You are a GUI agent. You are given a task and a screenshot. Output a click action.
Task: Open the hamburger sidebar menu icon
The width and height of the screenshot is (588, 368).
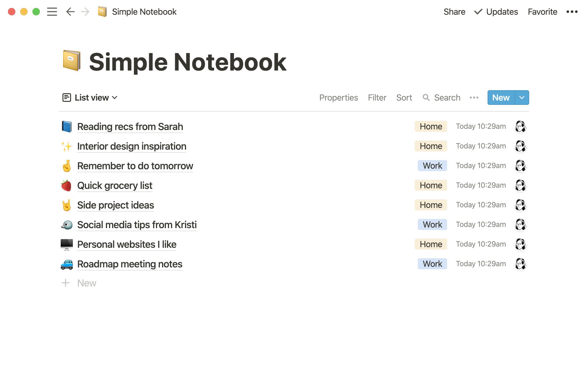click(52, 12)
